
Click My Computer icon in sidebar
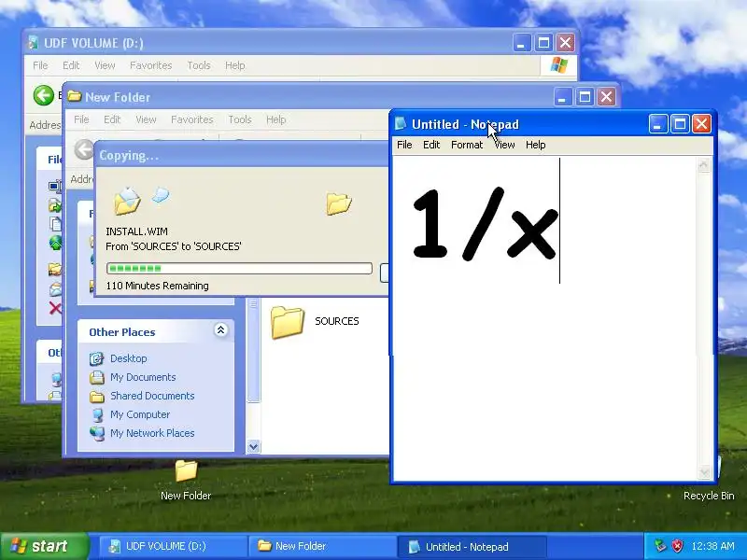[x=97, y=414]
